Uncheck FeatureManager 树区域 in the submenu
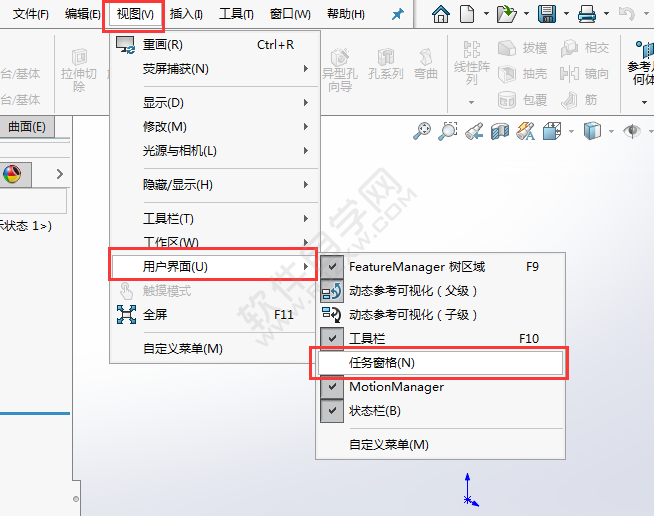 pos(440,267)
